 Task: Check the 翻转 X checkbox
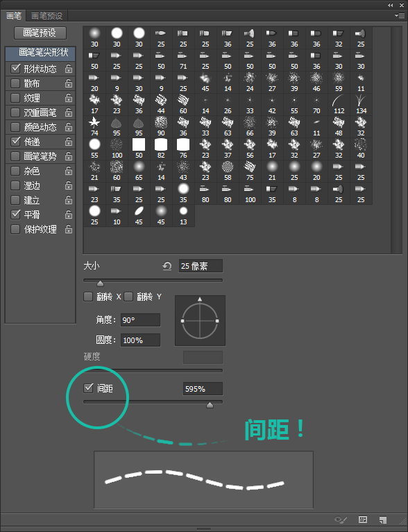pyautogui.click(x=88, y=297)
